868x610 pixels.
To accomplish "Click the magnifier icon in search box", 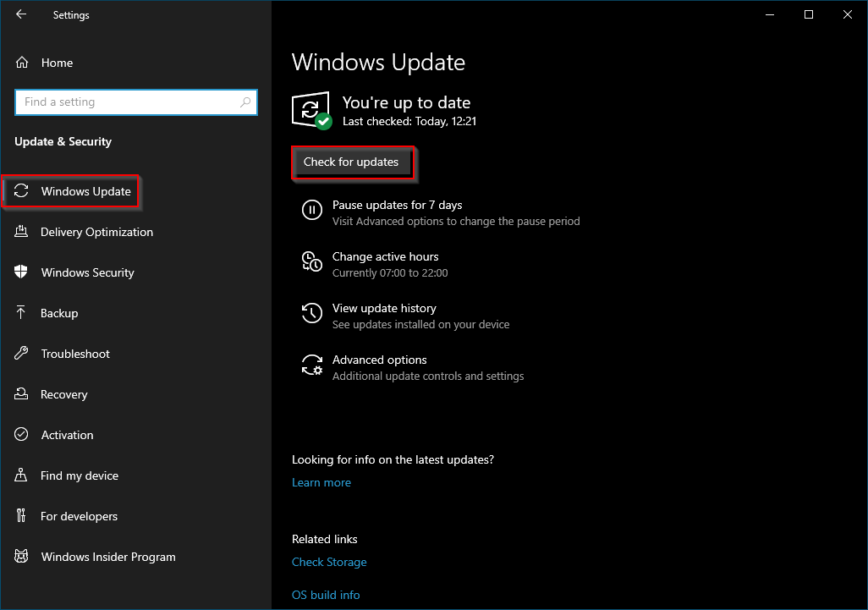I will tap(245, 102).
